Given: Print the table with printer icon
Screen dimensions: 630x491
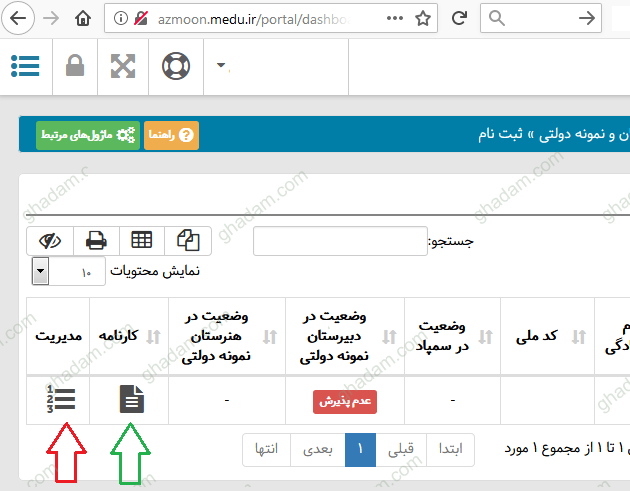Looking at the screenshot, I should tap(96, 241).
